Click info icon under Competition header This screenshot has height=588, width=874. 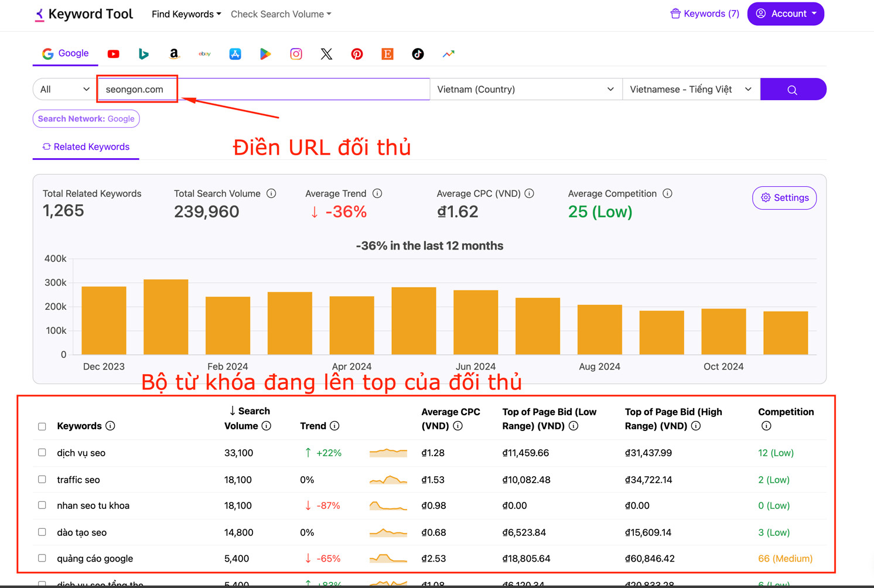766,426
